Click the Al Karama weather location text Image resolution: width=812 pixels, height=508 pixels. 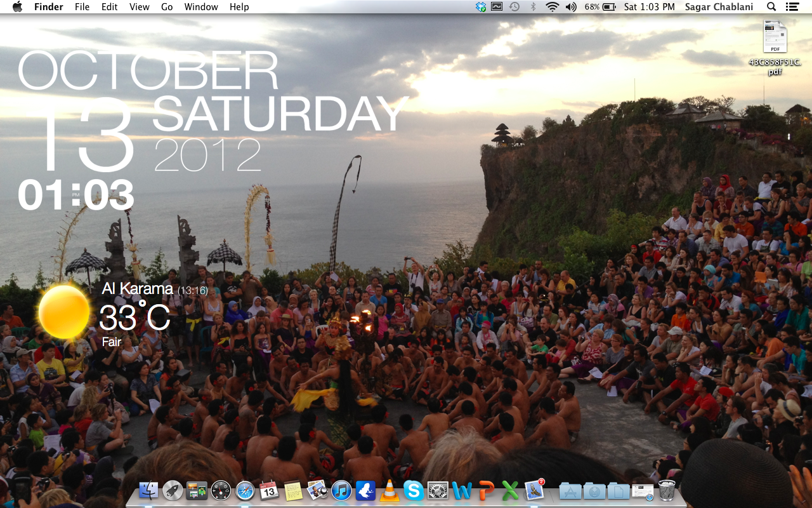click(x=138, y=289)
